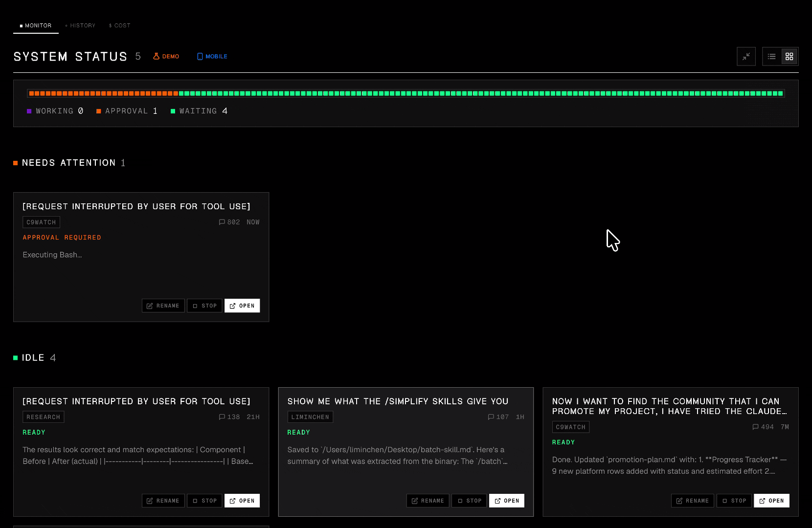This screenshot has width=812, height=528.
Task: Click the promotion-plan.md summary text
Action: click(x=670, y=465)
